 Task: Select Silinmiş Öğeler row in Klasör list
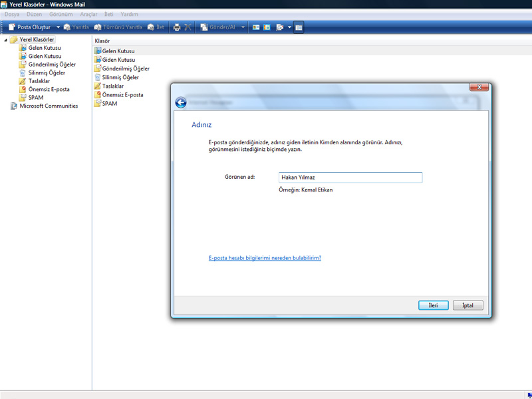(117, 77)
